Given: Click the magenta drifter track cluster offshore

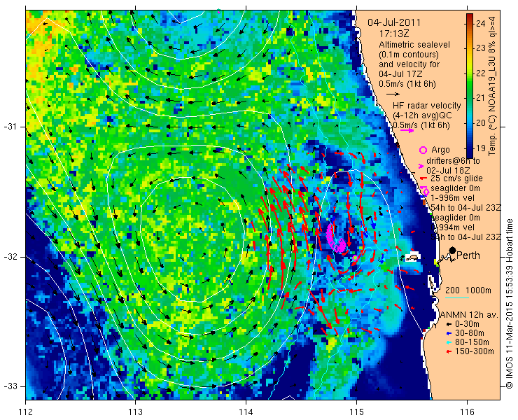Looking at the screenshot, I should [335, 239].
